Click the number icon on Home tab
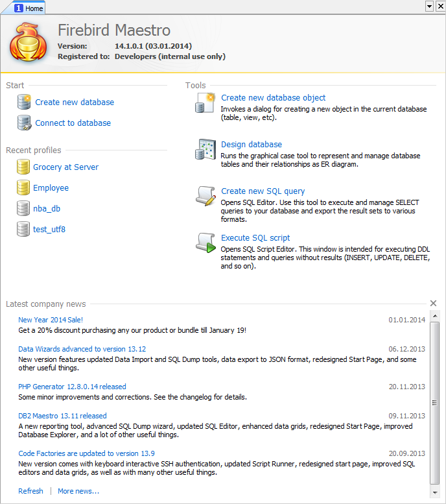Viewport: 446px width, 504px height. pyautogui.click(x=19, y=8)
